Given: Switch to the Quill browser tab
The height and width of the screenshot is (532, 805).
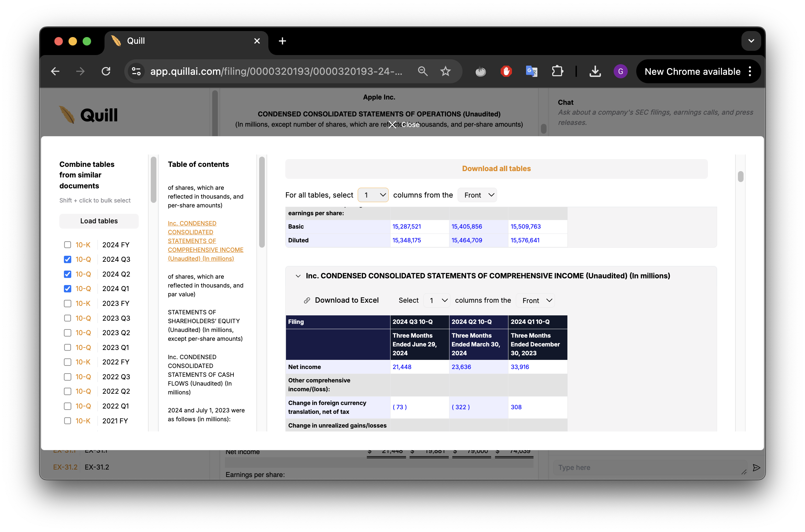Looking at the screenshot, I should (136, 41).
